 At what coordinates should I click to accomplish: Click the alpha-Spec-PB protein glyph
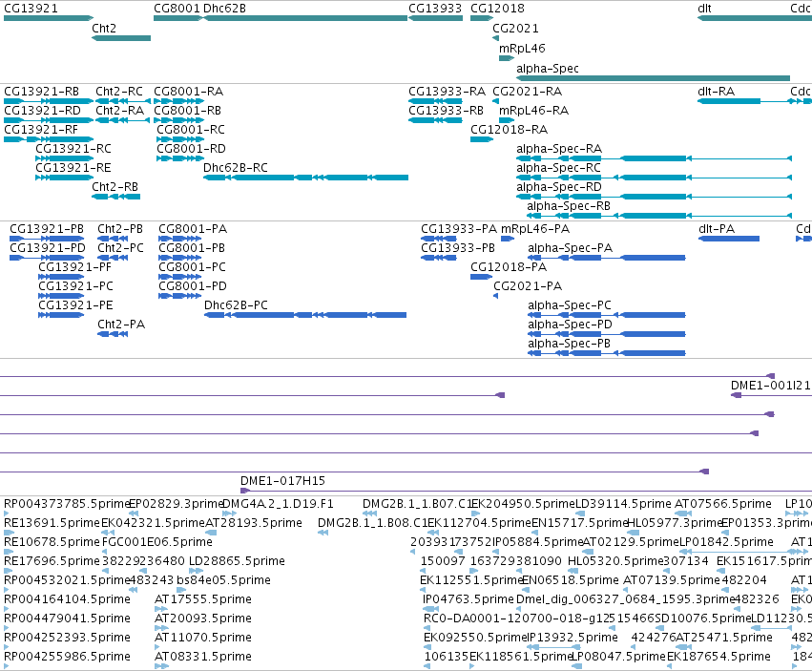[x=607, y=353]
